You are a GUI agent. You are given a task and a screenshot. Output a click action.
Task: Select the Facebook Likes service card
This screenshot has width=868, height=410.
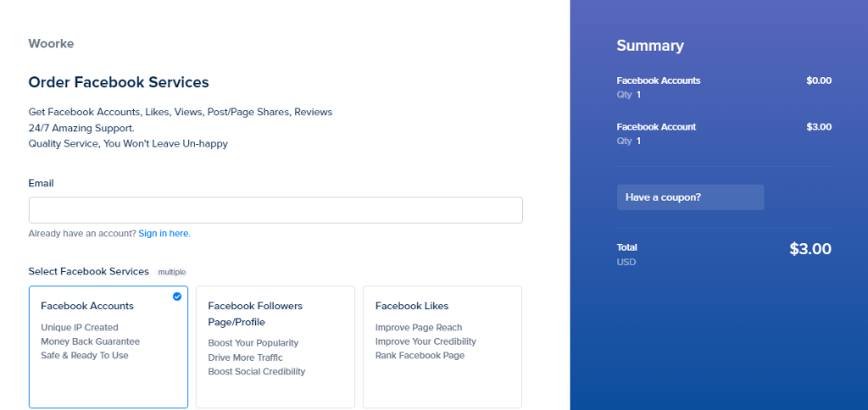coord(442,347)
